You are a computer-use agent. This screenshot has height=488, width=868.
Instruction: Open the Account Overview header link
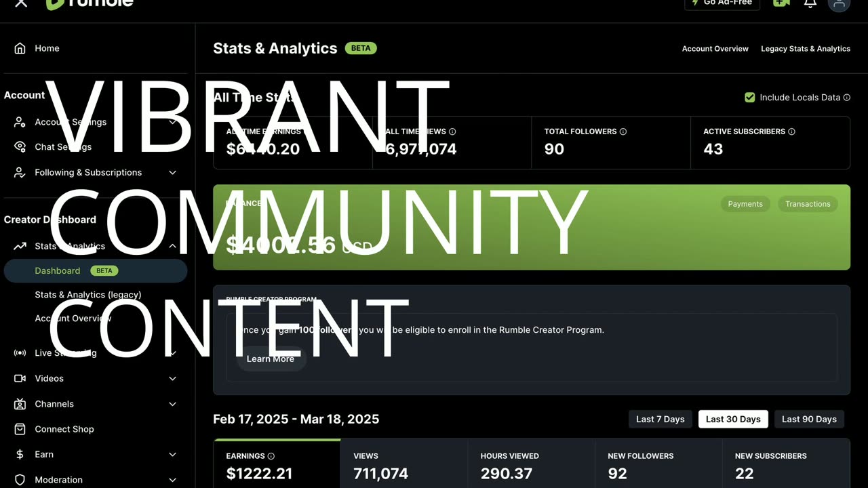coord(715,49)
